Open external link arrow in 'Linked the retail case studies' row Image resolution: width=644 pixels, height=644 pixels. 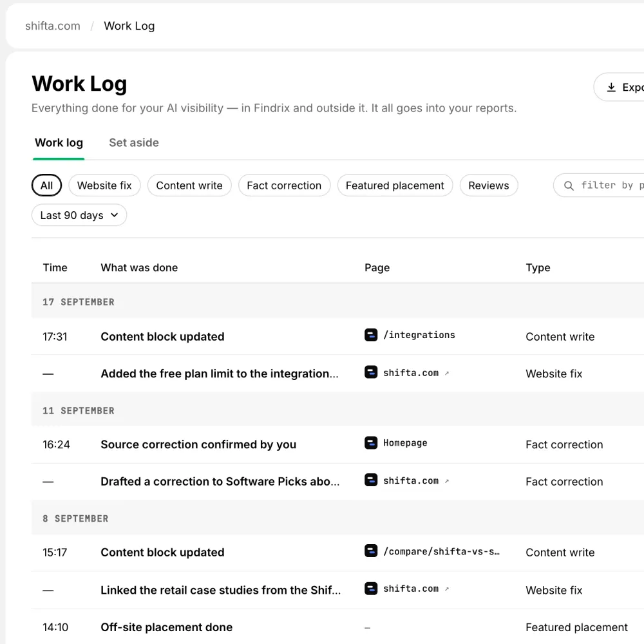tap(447, 589)
